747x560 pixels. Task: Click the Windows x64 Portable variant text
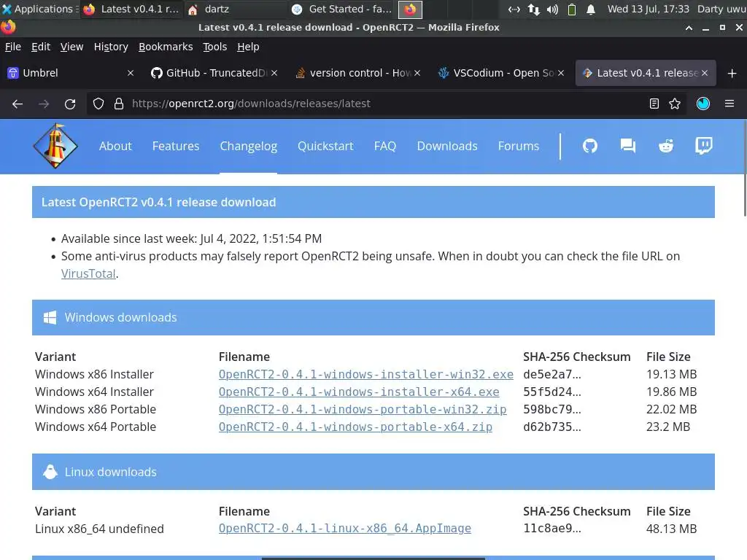point(96,427)
